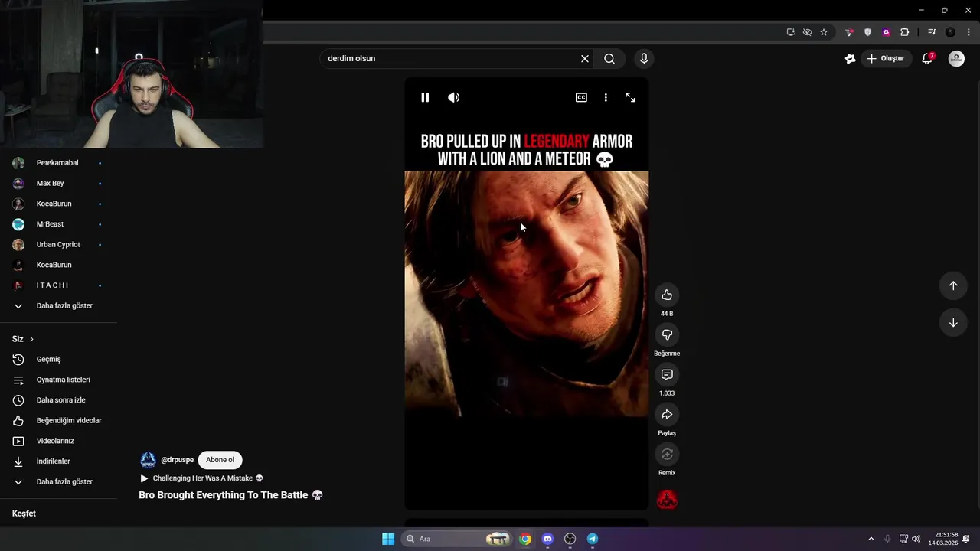Open the taskbar clock and date
The height and width of the screenshot is (551, 980).
click(943, 539)
